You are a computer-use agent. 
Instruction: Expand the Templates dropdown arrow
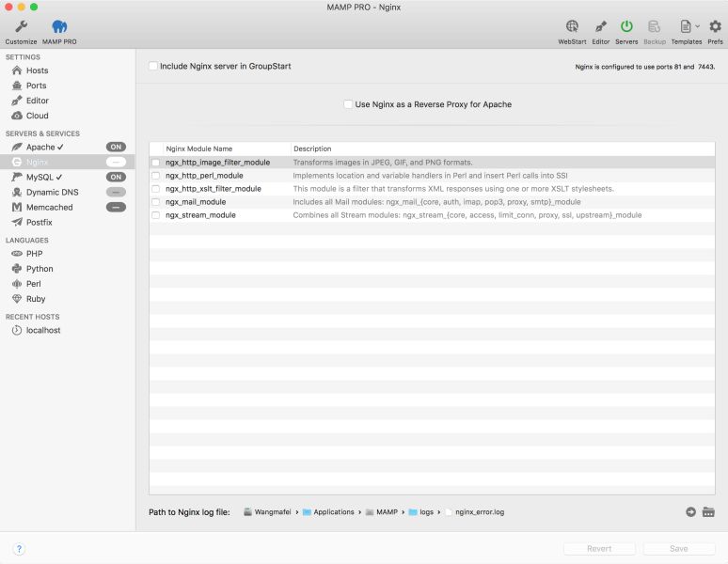click(697, 26)
